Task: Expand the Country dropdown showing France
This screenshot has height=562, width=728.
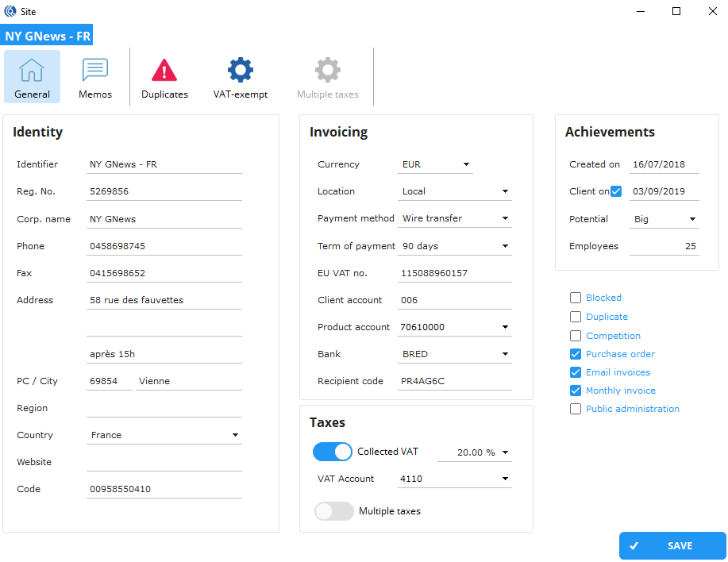Action: (235, 434)
